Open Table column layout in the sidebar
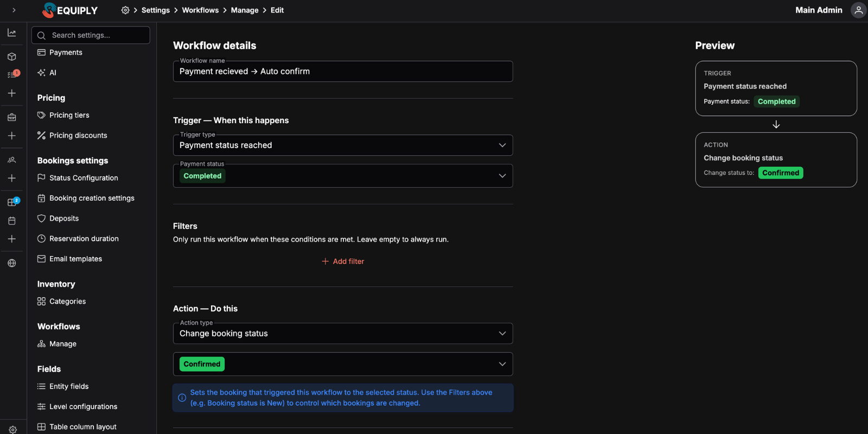 pos(77,427)
